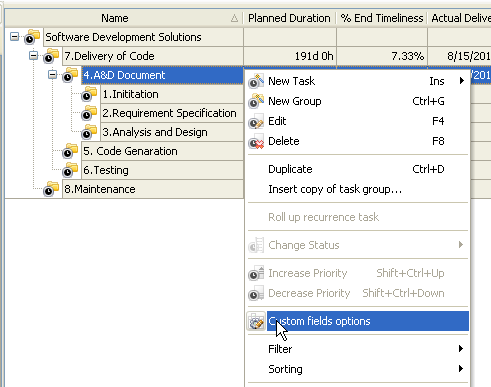The height and width of the screenshot is (387, 491).
Task: Select Increase Priority menu entry
Action: [x=357, y=273]
